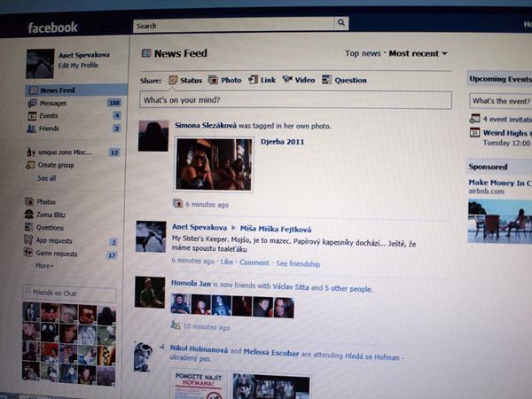Open App requests in sidebar
The height and width of the screenshot is (399, 532).
coord(54,241)
